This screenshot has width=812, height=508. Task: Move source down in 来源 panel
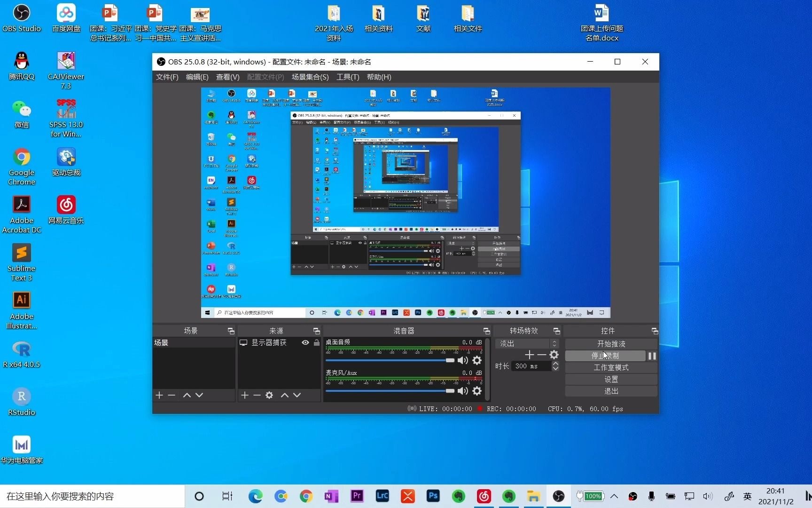pos(297,395)
